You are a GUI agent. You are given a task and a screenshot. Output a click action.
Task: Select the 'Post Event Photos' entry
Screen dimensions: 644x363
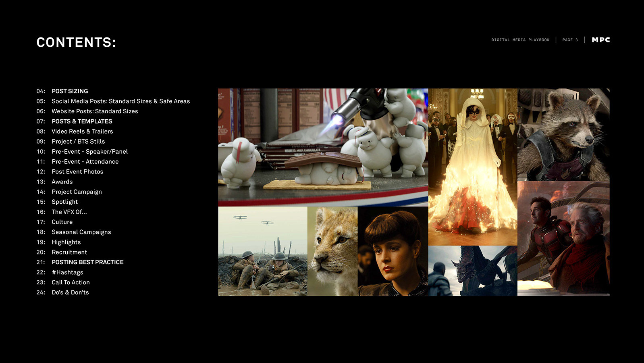click(x=77, y=172)
